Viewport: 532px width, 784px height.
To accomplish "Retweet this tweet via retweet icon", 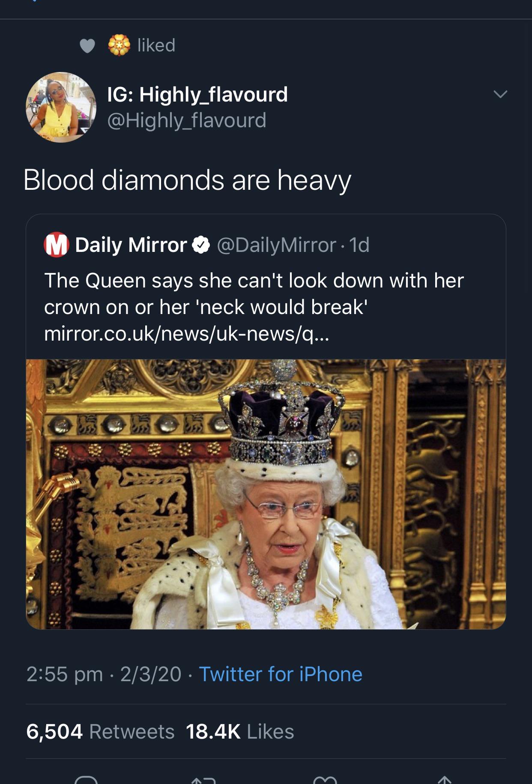I will pyautogui.click(x=203, y=780).
